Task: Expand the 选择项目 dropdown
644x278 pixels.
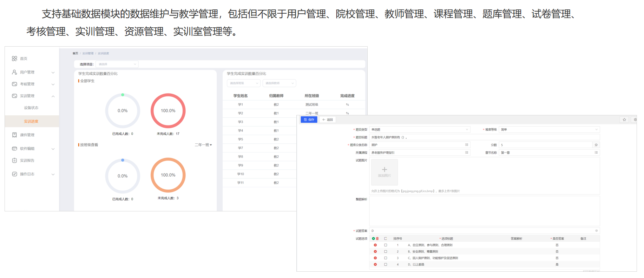Action: coord(117,64)
